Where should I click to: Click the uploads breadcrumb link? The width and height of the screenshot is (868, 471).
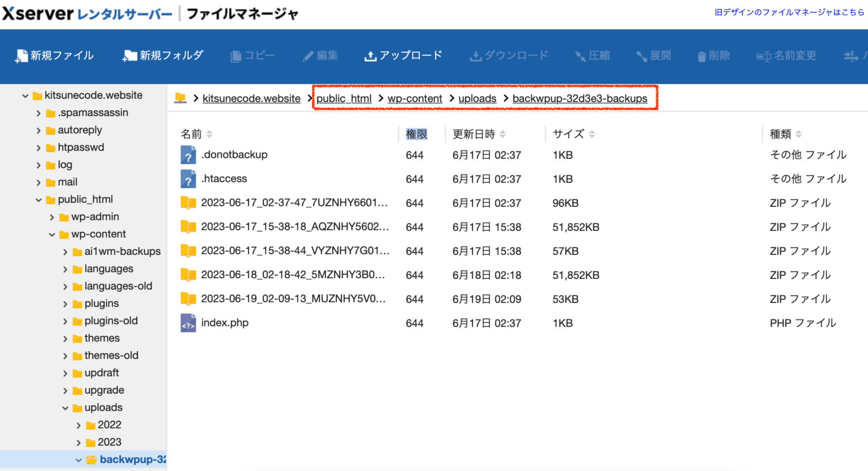[x=477, y=98]
